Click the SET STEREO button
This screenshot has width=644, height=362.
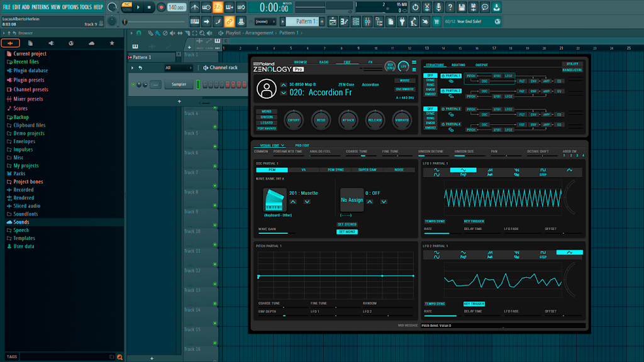click(347, 224)
